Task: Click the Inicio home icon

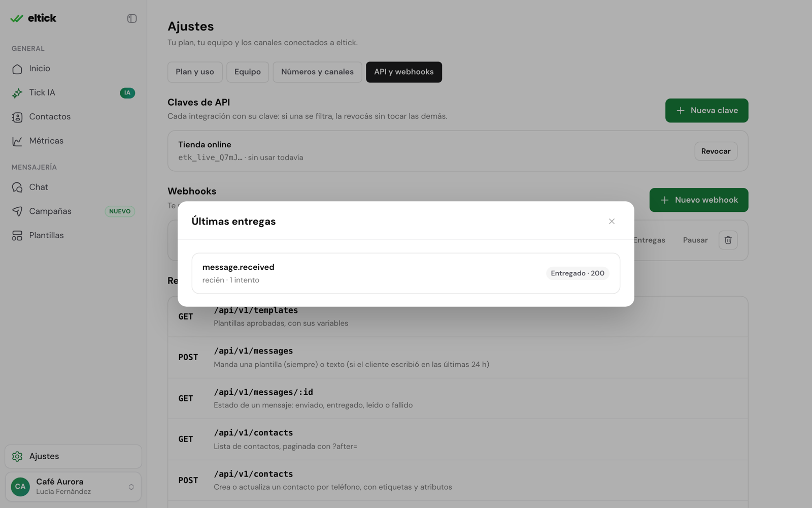Action: click(x=17, y=69)
